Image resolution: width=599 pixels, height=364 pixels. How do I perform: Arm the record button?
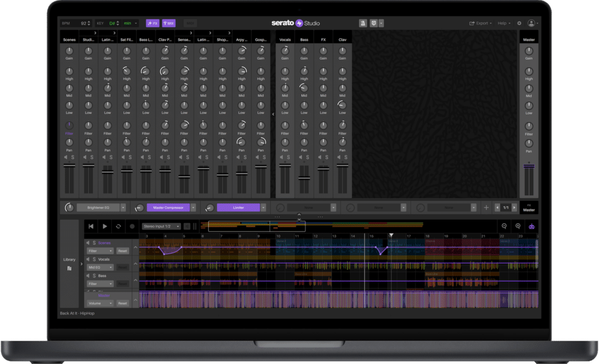click(x=132, y=226)
